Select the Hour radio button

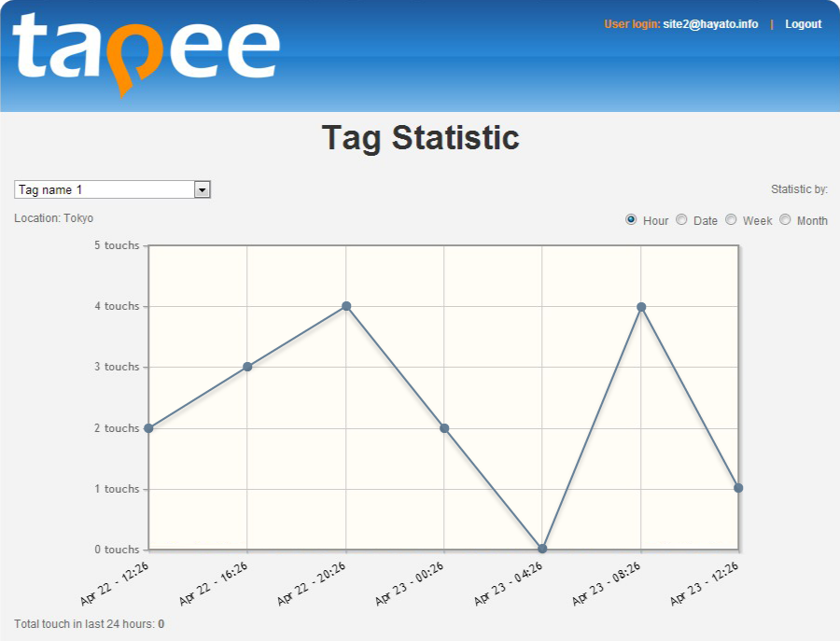631,220
